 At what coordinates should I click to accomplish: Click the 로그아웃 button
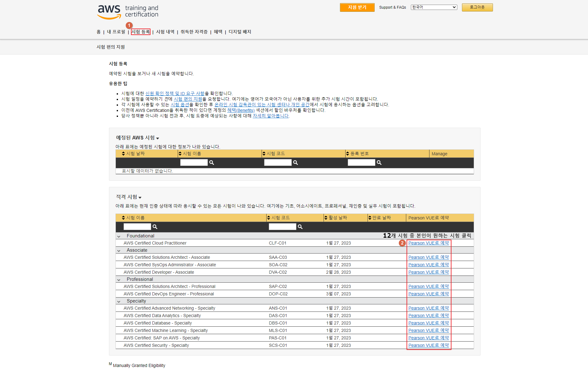pyautogui.click(x=477, y=7)
